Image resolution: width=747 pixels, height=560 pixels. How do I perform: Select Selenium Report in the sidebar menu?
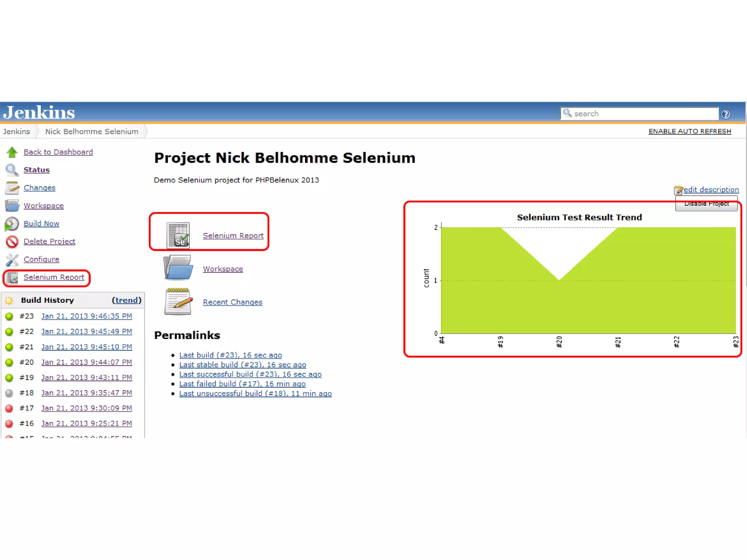pos(54,277)
